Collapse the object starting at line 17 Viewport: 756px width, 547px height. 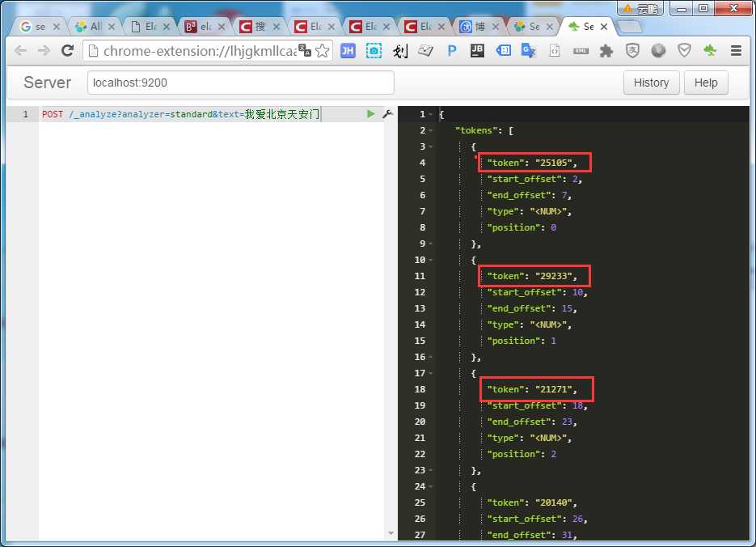point(430,373)
